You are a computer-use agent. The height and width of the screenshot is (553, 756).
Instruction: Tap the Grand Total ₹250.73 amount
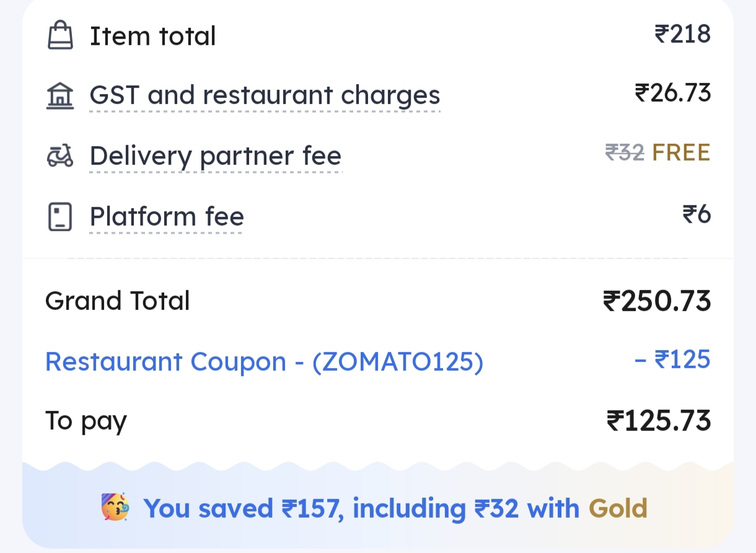coord(656,301)
